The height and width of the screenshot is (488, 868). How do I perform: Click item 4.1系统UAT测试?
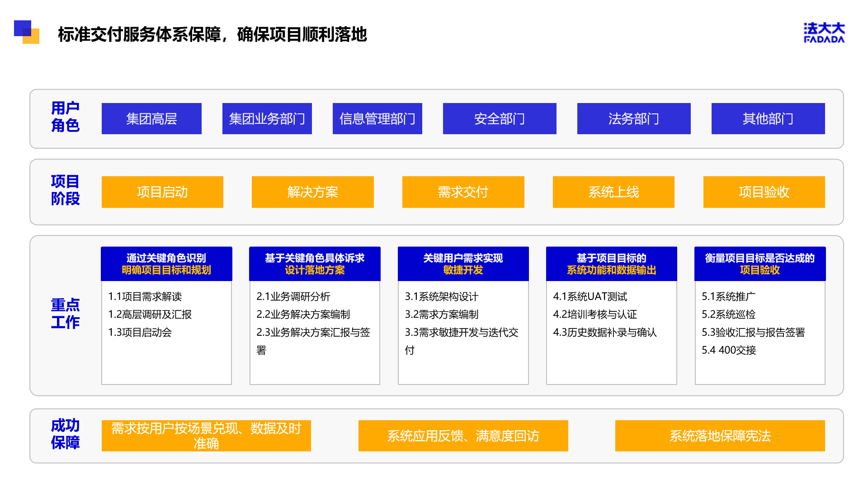tap(590, 296)
